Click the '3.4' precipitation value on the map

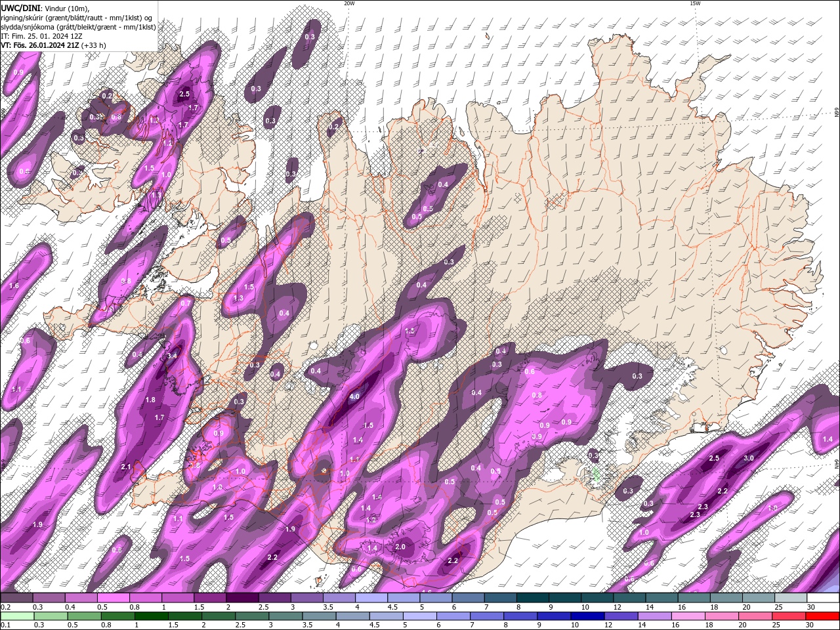[x=173, y=356]
